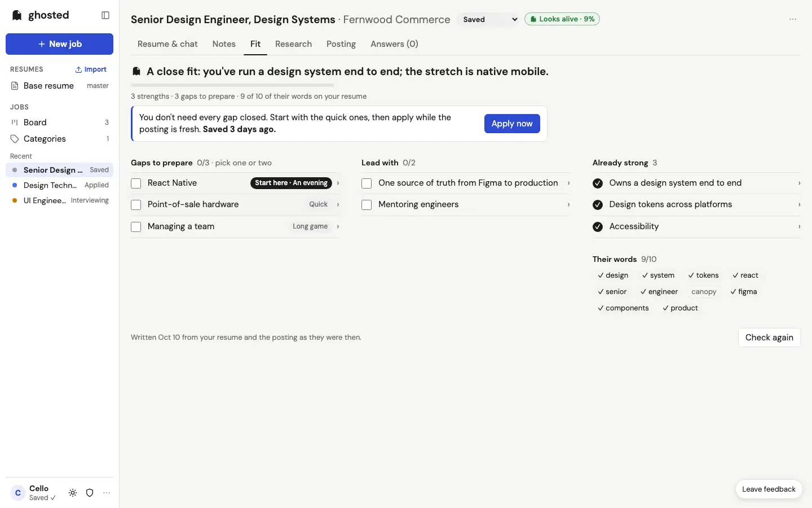812x508 pixels.
Task: Open the Answers (0) tab
Action: coord(394,44)
